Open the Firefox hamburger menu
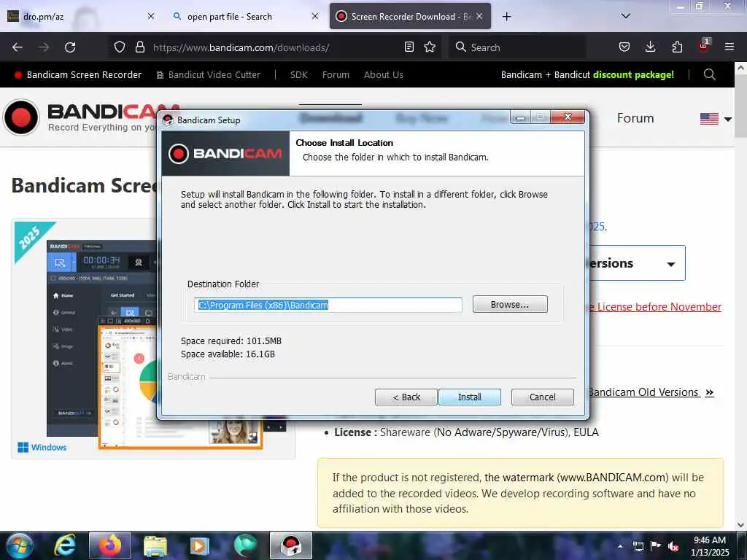The width and height of the screenshot is (747, 560). point(729,47)
